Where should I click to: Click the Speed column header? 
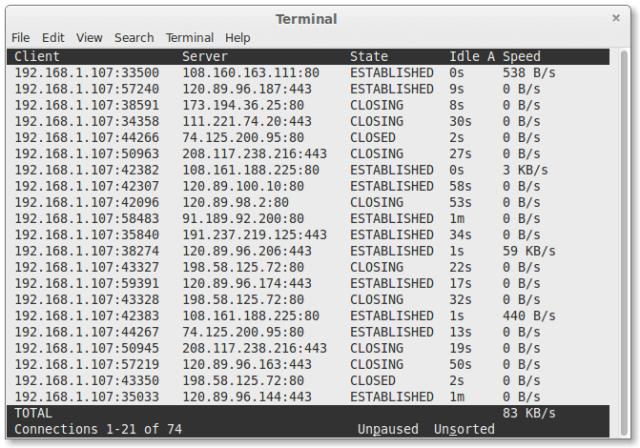click(521, 57)
